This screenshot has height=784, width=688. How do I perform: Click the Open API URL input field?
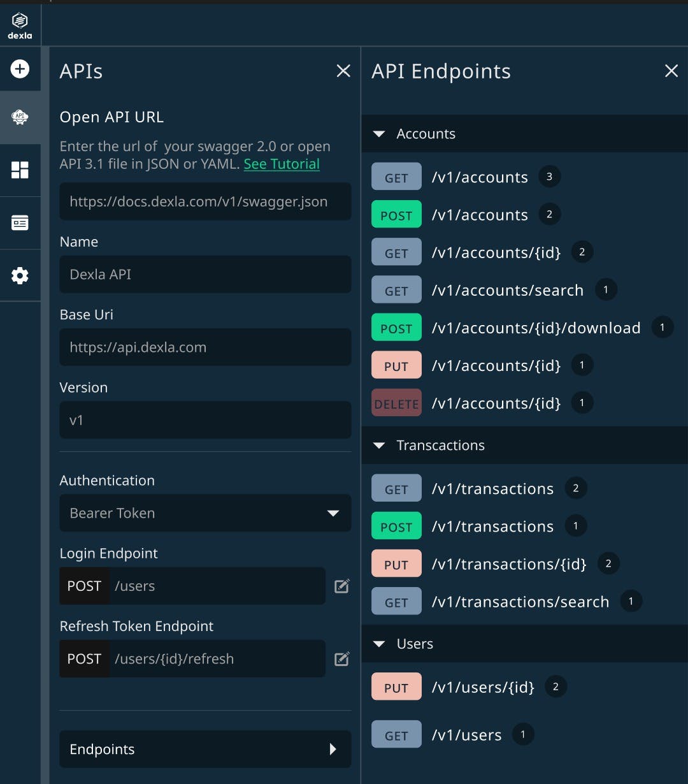pos(205,201)
